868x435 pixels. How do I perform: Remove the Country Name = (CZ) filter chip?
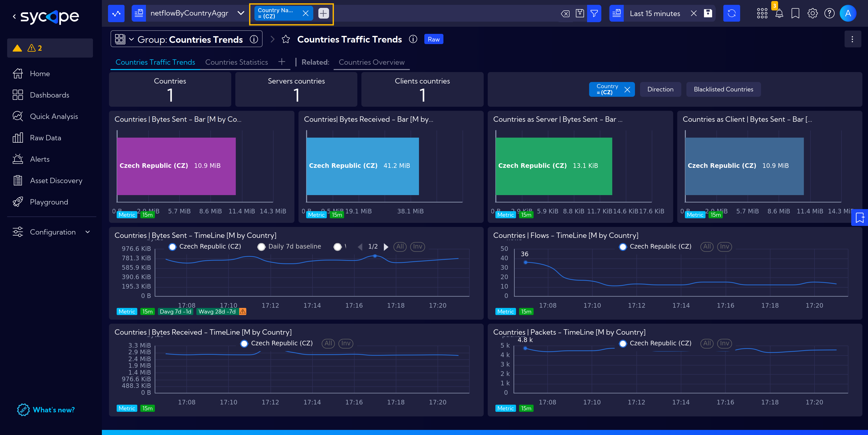(306, 13)
